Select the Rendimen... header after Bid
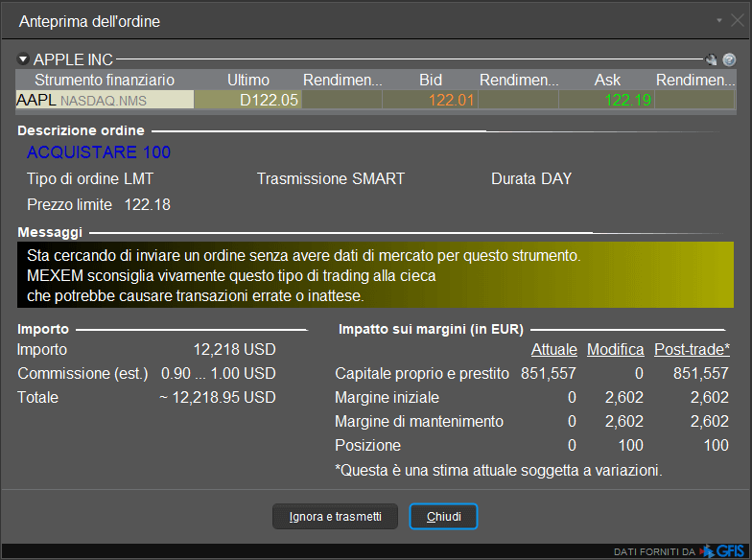Image resolution: width=752 pixels, height=560 pixels. (x=519, y=81)
